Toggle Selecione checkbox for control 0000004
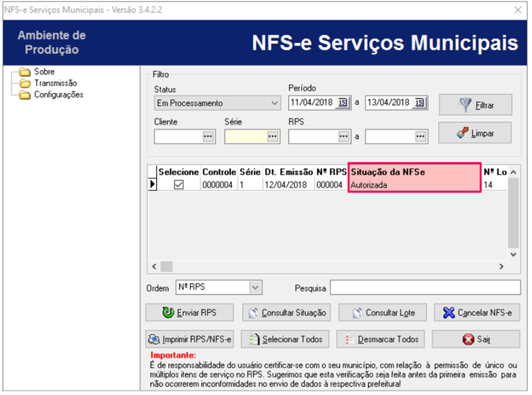The height and width of the screenshot is (395, 532). (x=179, y=185)
